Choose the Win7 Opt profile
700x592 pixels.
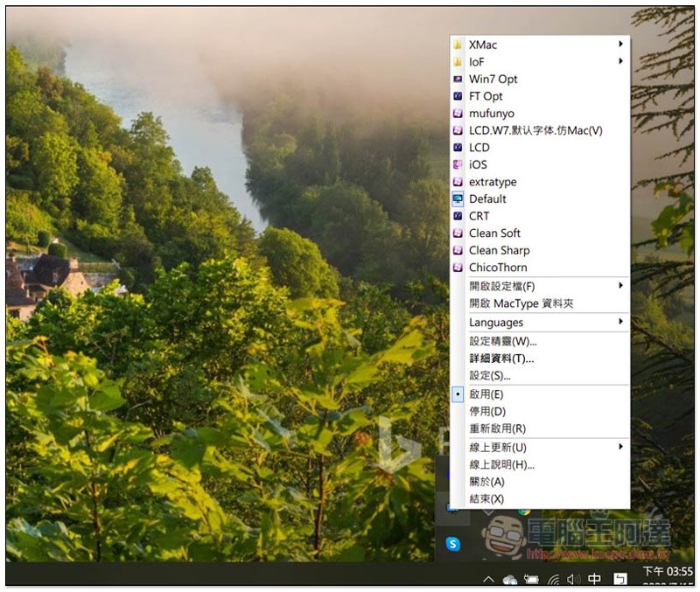(x=540, y=79)
